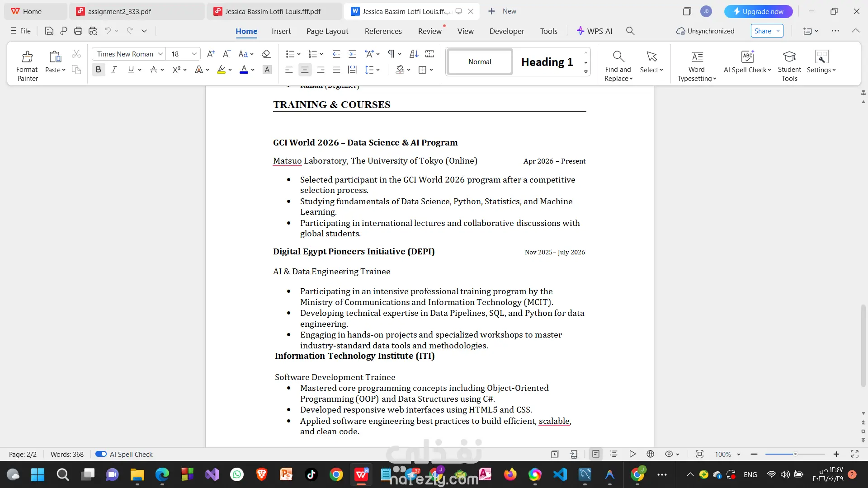
Task: Apply strikethrough formatting
Action: click(154, 70)
